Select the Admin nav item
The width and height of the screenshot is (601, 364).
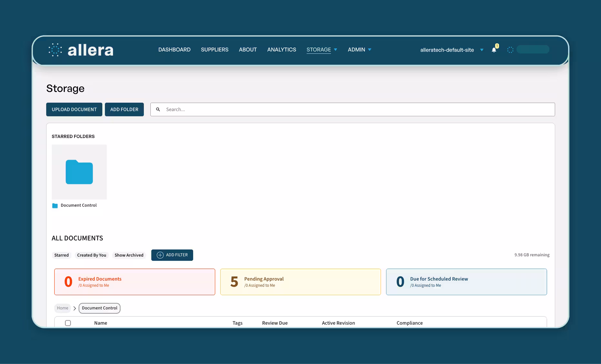356,50
